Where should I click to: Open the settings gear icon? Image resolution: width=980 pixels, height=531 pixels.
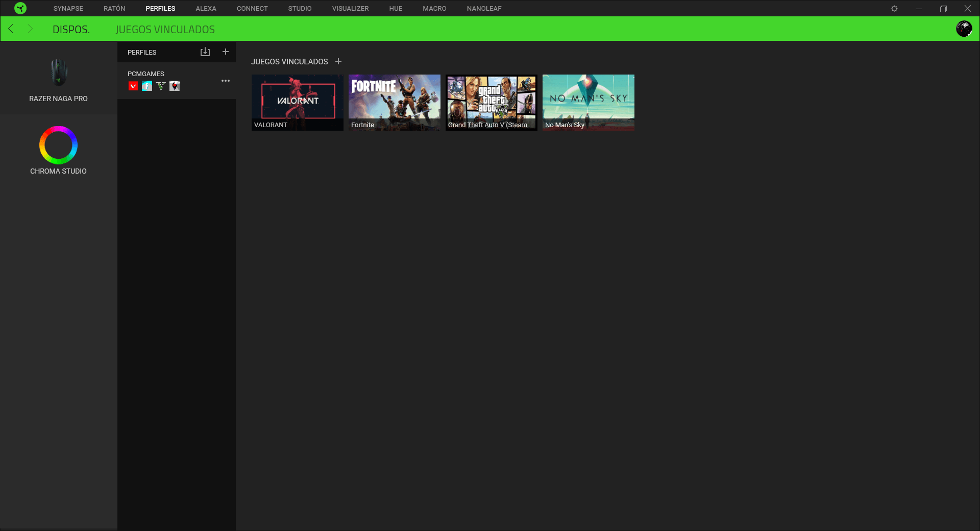894,9
